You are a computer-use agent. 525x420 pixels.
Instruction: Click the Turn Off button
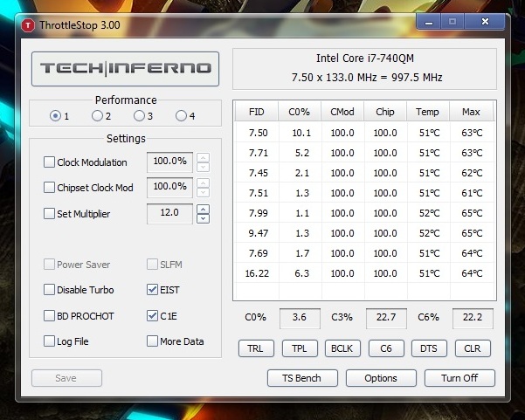click(x=459, y=378)
